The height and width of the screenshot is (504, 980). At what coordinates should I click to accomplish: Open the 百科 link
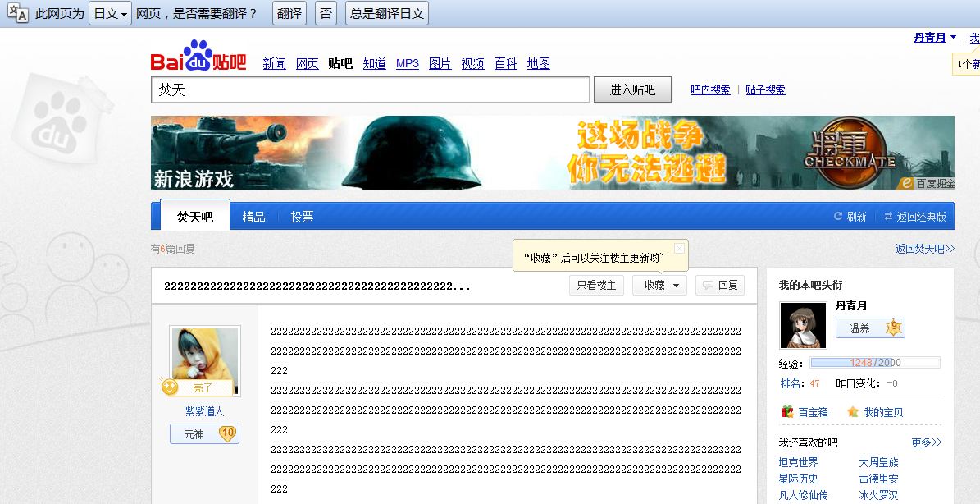506,63
